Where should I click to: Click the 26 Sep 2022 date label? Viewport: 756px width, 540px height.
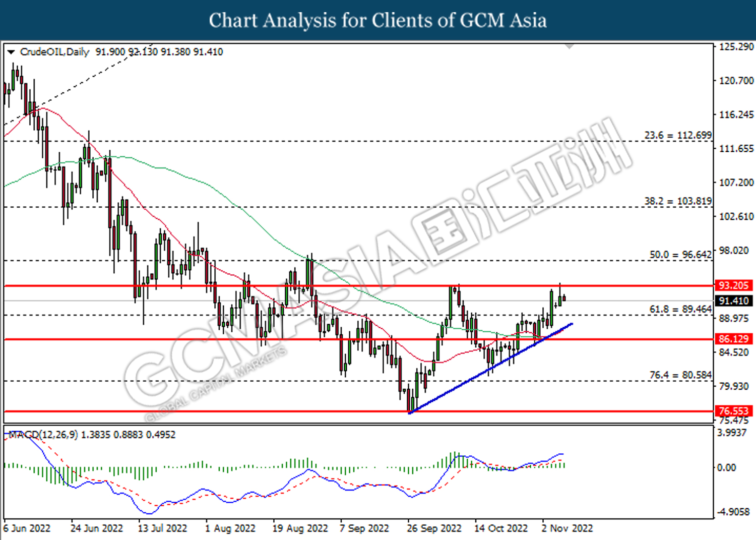pos(434,528)
